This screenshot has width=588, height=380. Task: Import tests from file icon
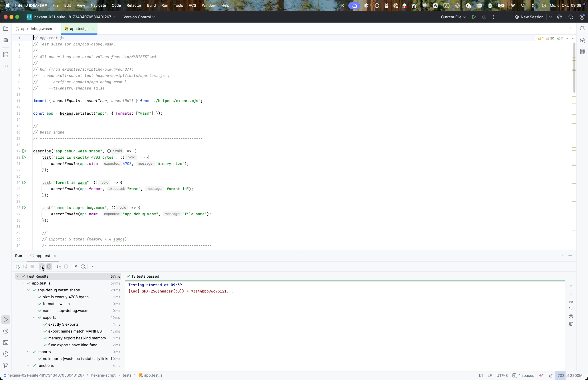click(76, 266)
